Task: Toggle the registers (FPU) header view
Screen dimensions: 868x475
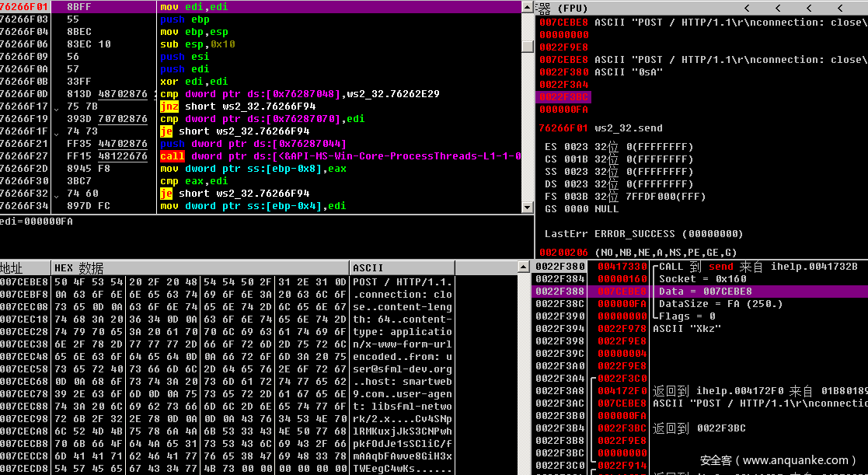Action: tap(567, 8)
